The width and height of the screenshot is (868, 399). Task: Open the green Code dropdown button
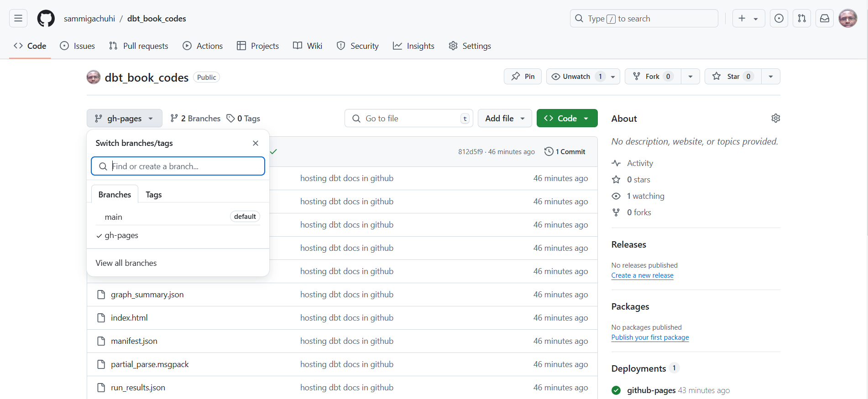point(567,118)
